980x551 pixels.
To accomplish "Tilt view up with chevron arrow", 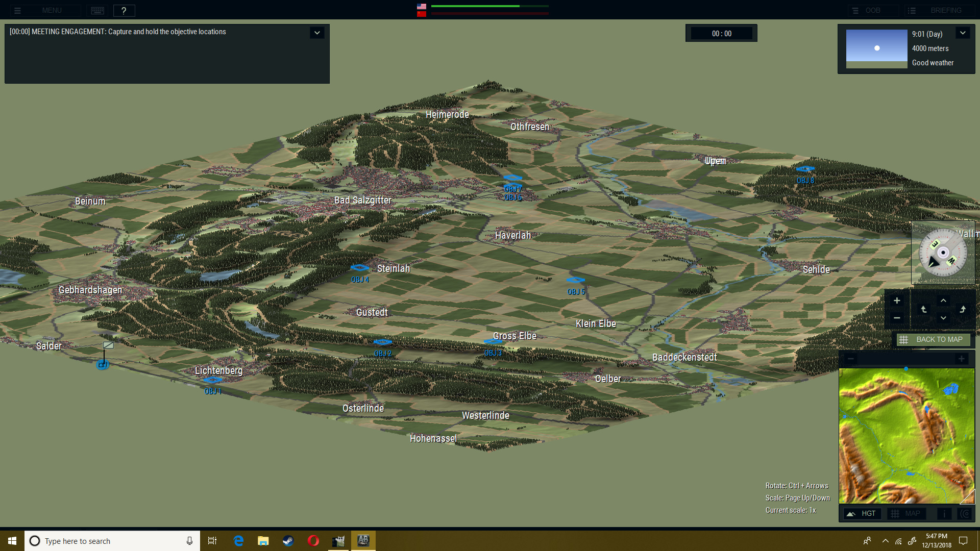I will click(943, 300).
